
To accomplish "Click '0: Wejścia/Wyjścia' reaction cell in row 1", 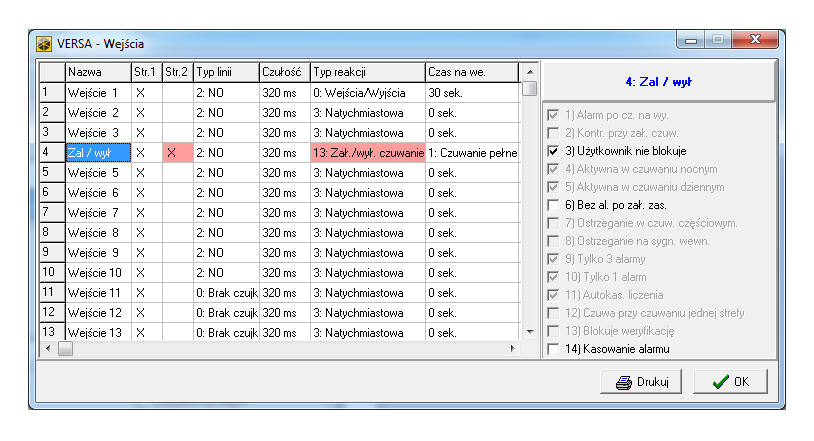I will point(366,92).
